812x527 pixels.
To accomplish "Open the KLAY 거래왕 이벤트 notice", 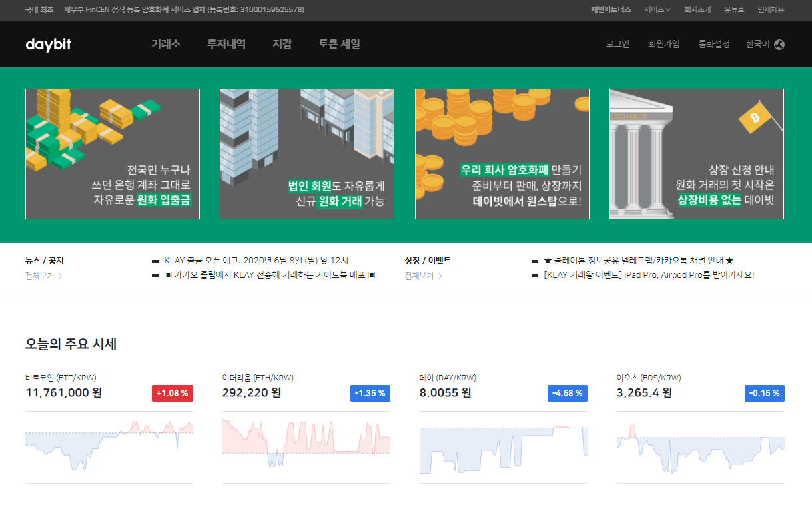I will coord(649,274).
